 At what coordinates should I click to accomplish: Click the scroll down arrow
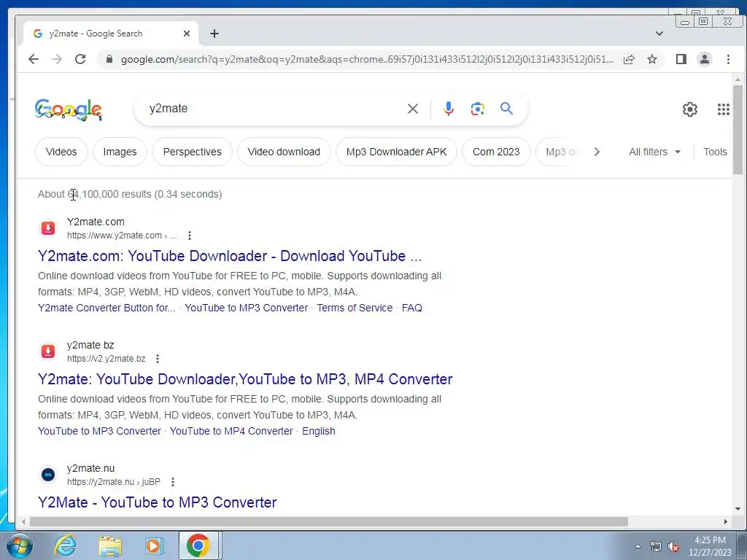click(738, 508)
